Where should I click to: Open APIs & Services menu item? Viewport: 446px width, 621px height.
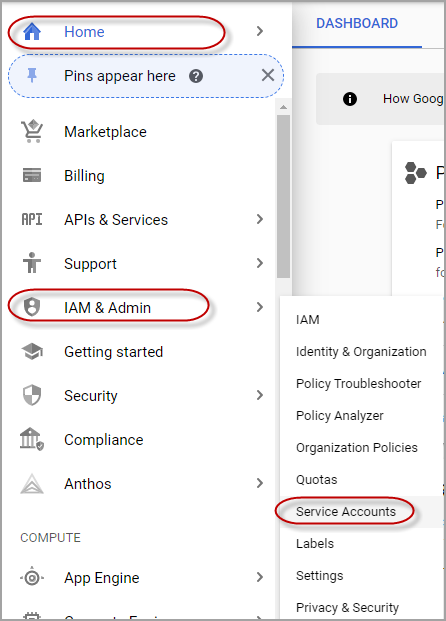116,220
